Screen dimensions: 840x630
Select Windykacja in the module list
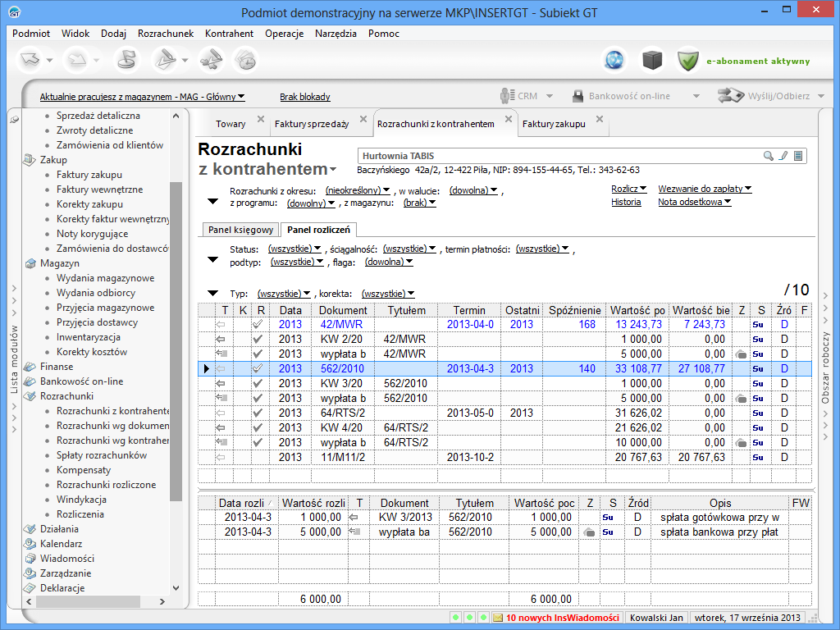(x=81, y=500)
